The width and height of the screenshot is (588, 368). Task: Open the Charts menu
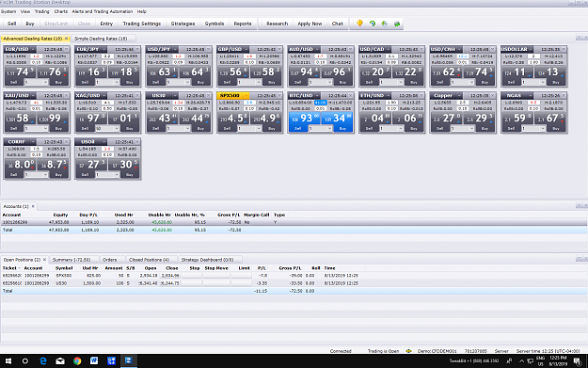[61, 11]
